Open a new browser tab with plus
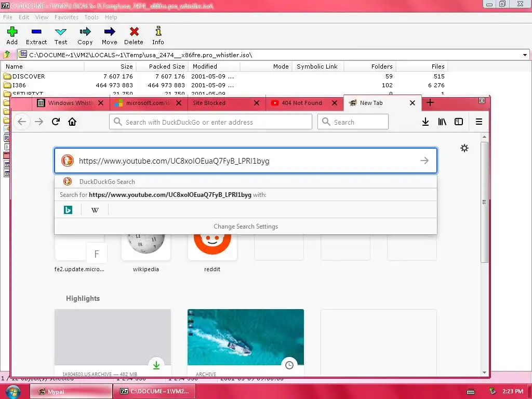 (x=430, y=102)
